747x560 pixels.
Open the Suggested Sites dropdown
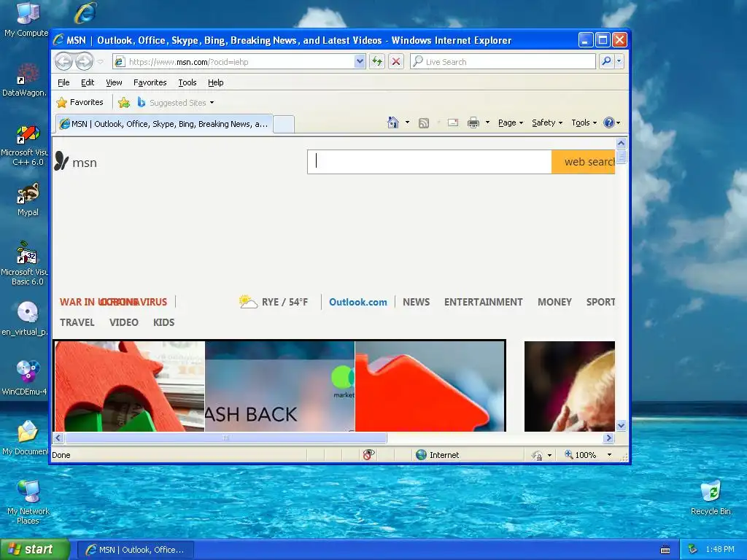175,102
